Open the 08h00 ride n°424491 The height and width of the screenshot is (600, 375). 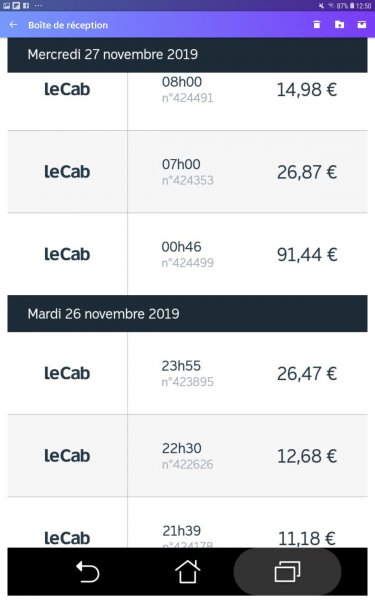pos(188,101)
